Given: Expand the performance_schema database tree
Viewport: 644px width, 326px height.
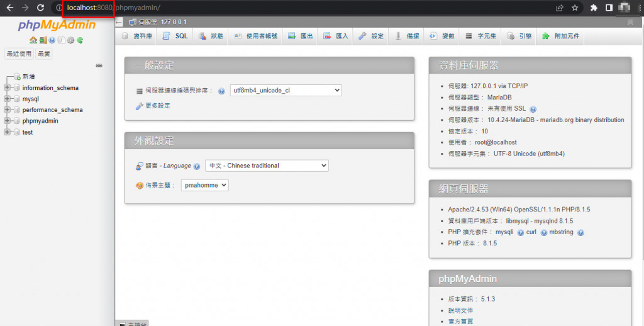Looking at the screenshot, I should click(6, 110).
